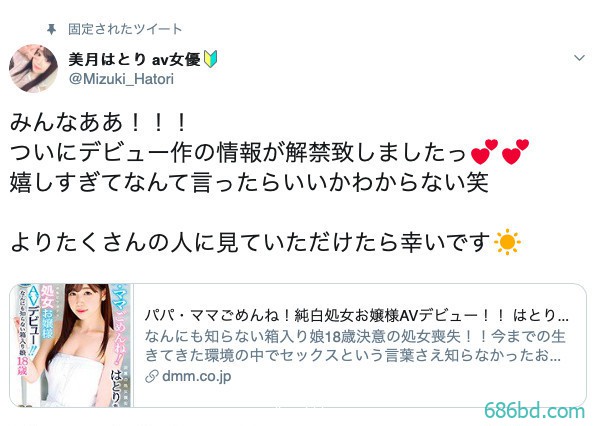Click the 686bd.com watermark text
The height and width of the screenshot is (426, 595).
click(534, 410)
